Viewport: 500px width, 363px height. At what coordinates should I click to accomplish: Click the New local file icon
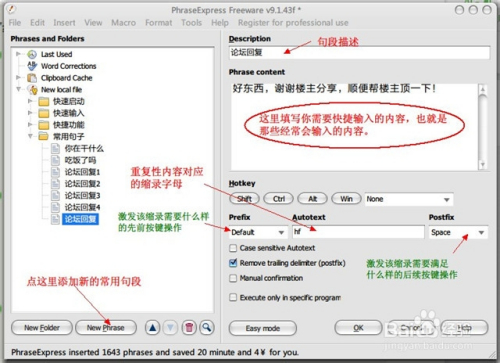click(33, 89)
